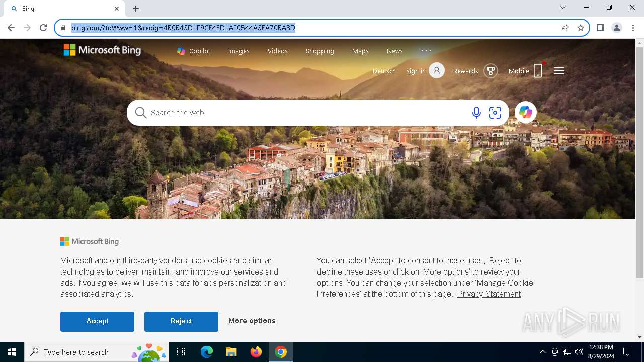Screen dimensions: 644x362
Task: Open the notification center icon
Action: click(627, 352)
